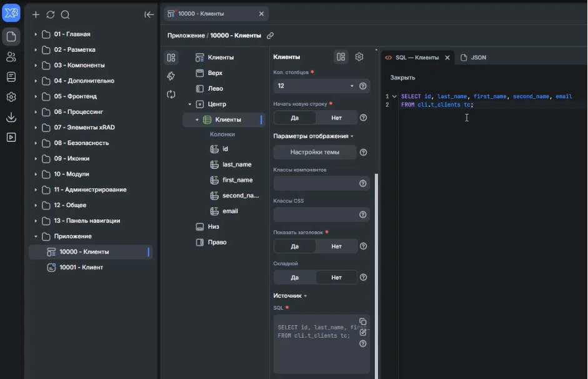Switch to the JSON tab
The height and width of the screenshot is (379, 588).
coord(473,58)
